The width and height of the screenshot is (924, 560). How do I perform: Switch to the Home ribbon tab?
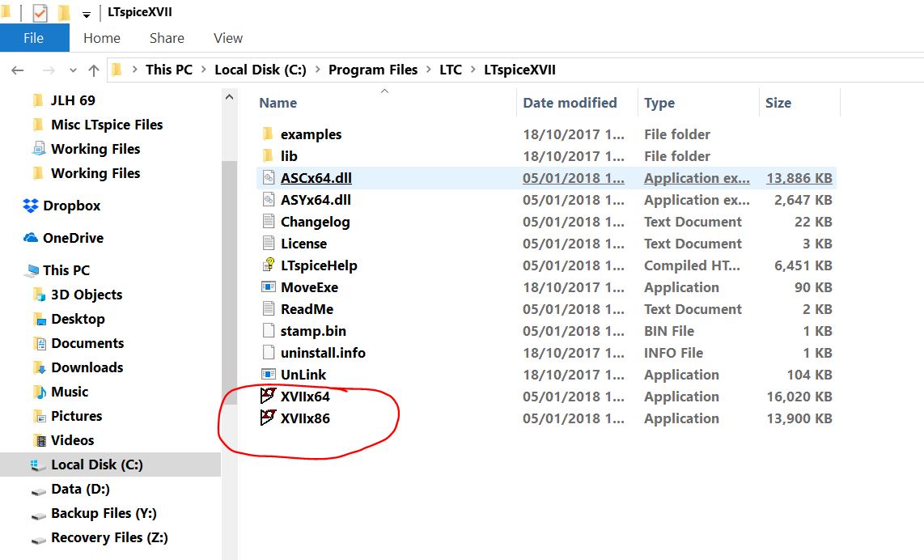tap(102, 38)
